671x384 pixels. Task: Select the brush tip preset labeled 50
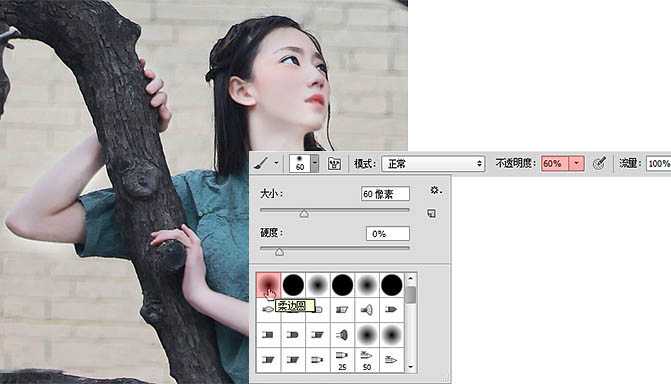coord(367,360)
